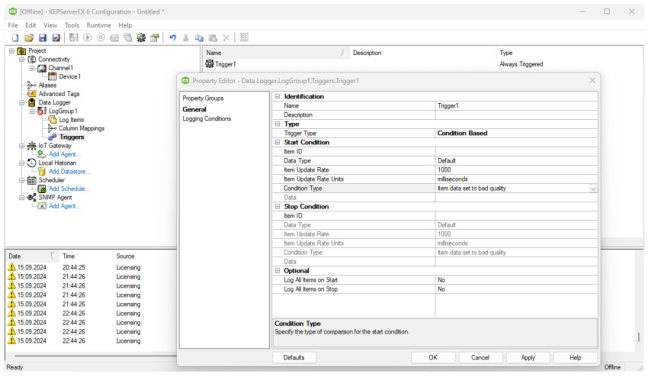Collapse the Start Condition section
Viewport: 648px width, 377px height.
tap(277, 142)
